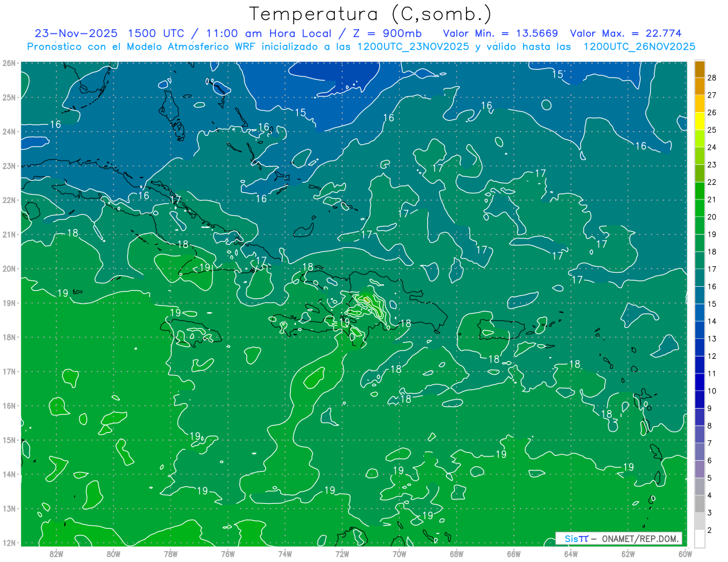This screenshot has height=562, width=728.
Task: Click the latitude axis label "20N"
Action: pos(9,269)
